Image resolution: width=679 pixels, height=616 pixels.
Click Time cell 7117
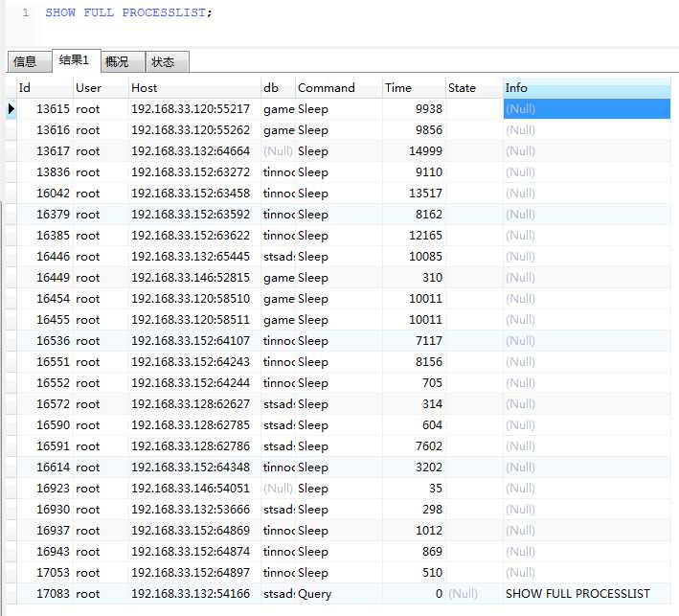(x=414, y=341)
